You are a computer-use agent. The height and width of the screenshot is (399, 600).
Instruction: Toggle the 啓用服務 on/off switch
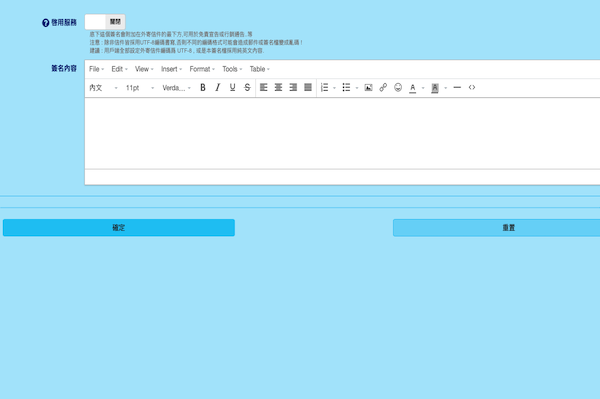pos(105,22)
